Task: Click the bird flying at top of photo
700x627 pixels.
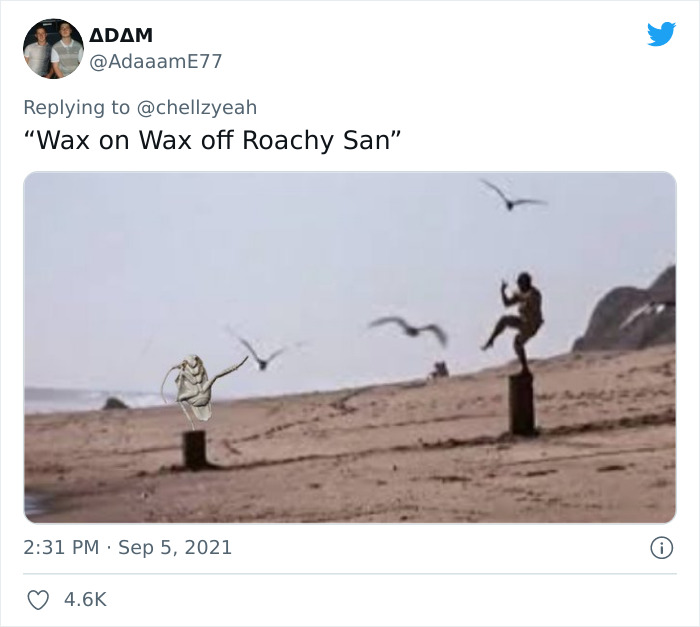Action: 512,195
